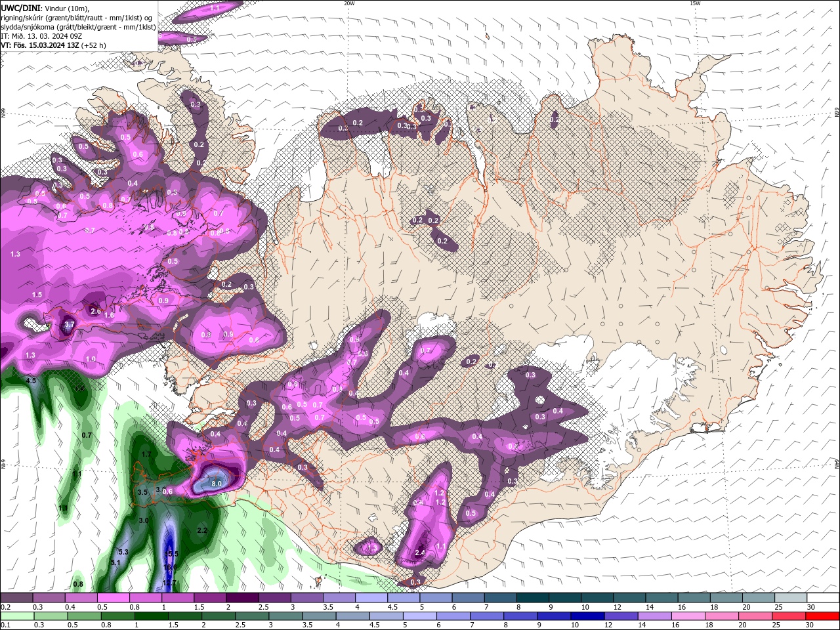Viewport: 840px width, 630px height.
Task: Select the green-row legend swatch starting at 10
Action: (588, 616)
